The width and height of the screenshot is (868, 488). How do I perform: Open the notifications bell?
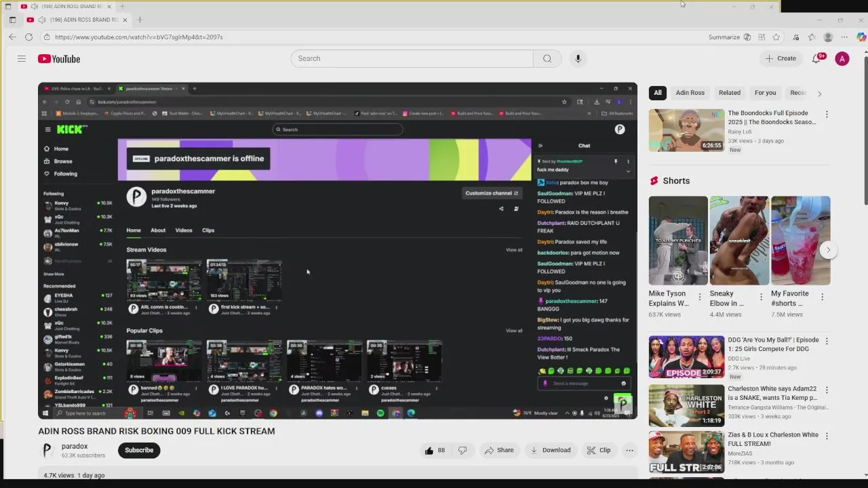[x=816, y=59]
